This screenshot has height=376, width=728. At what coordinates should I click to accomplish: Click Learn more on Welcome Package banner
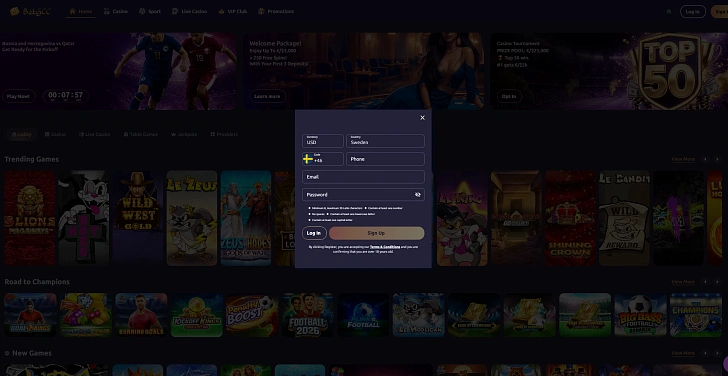click(x=267, y=96)
